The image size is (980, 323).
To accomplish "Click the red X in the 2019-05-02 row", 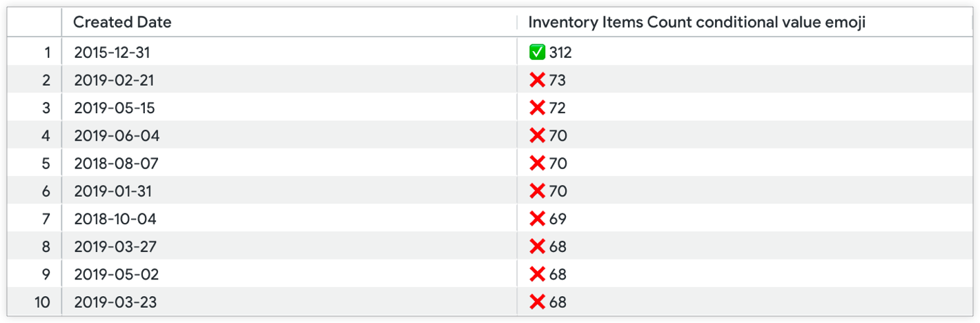I will (537, 275).
